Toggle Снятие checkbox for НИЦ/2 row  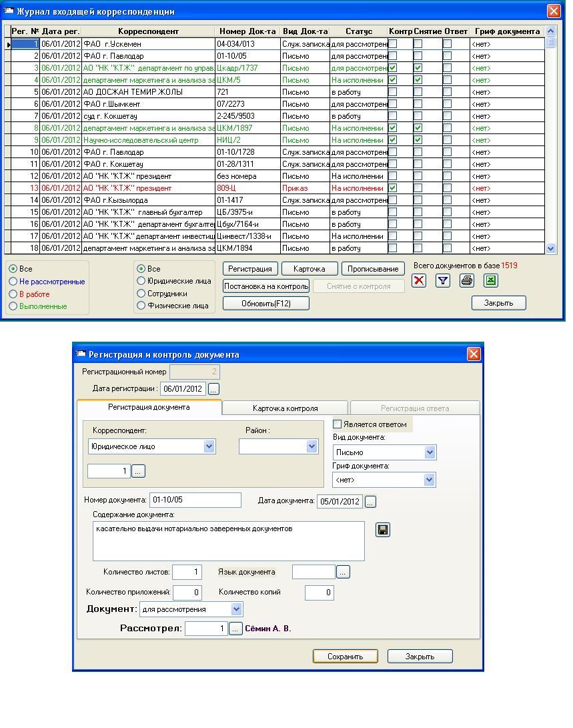[x=418, y=140]
